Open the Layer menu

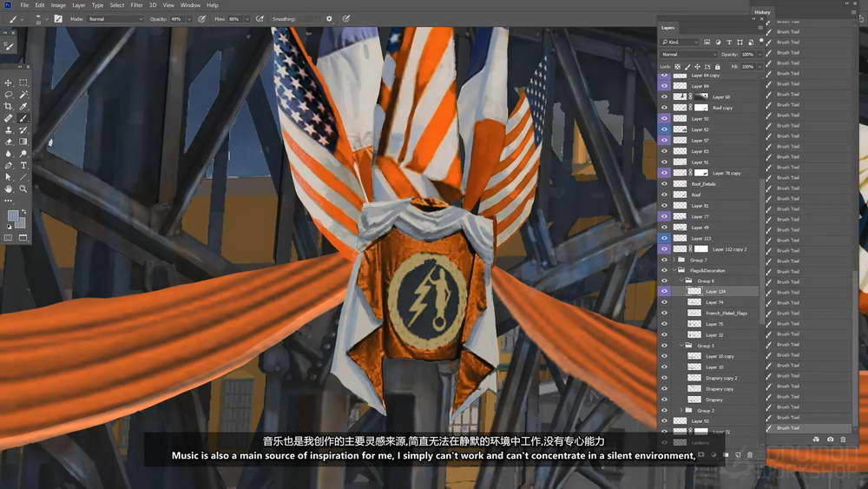[79, 5]
